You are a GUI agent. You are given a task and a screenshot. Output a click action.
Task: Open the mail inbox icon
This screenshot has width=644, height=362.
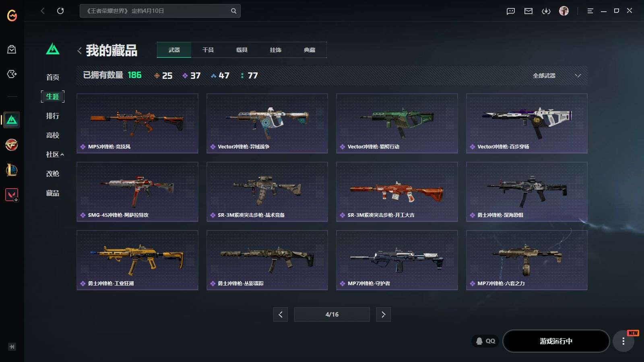pos(528,11)
